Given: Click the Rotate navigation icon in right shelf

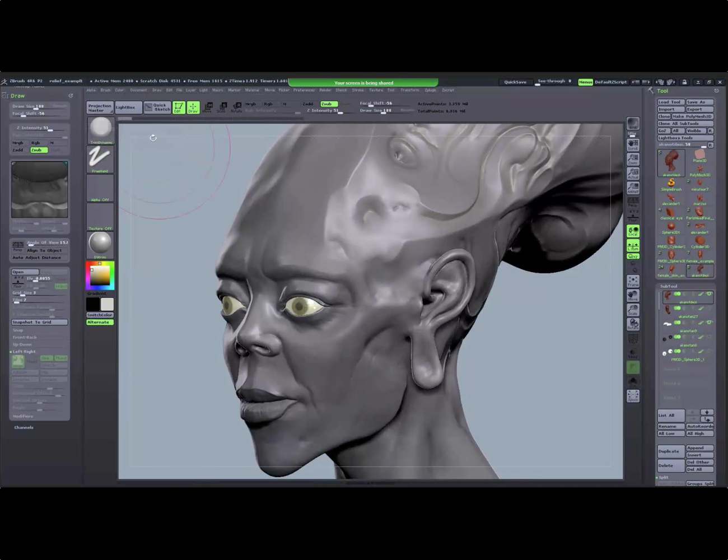Looking at the screenshot, I should pos(633,324).
